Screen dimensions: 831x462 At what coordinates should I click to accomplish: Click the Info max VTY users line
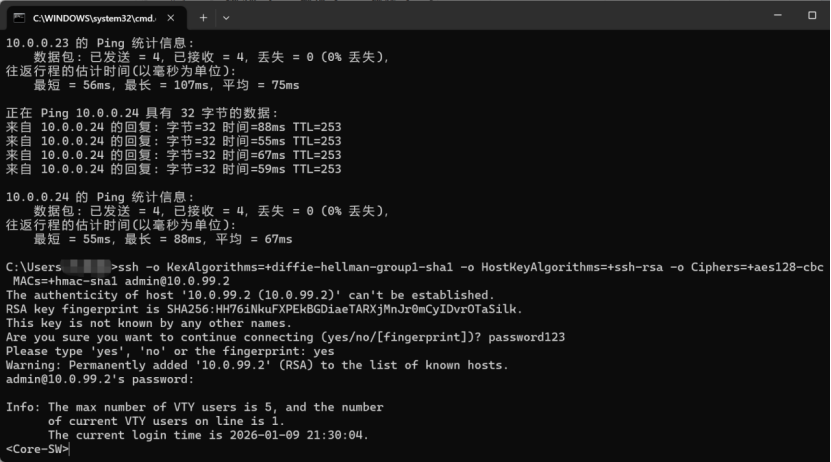tap(195, 407)
